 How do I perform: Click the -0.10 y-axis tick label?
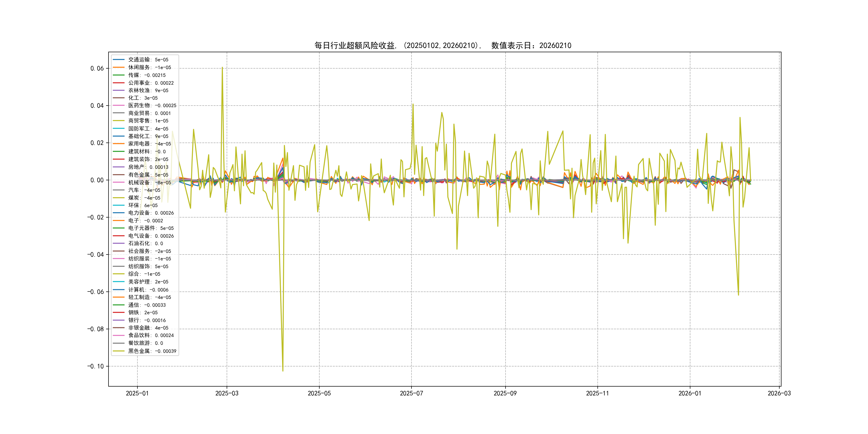click(96, 366)
